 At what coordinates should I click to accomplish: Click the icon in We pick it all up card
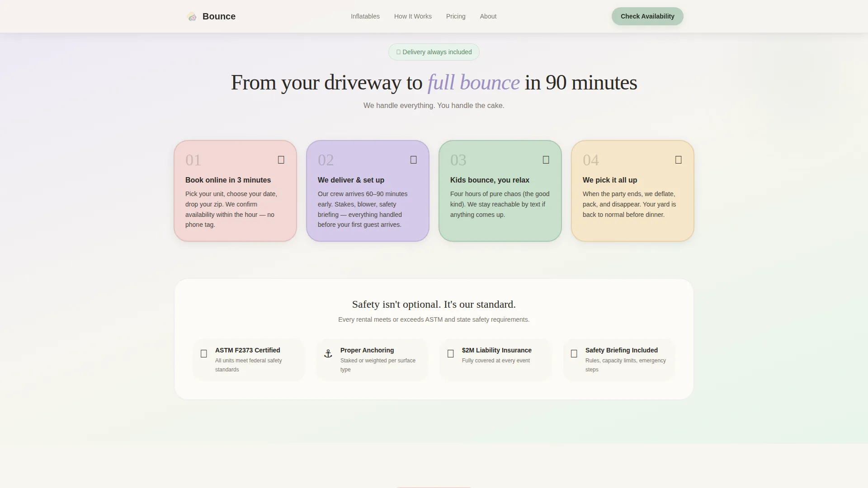point(679,160)
